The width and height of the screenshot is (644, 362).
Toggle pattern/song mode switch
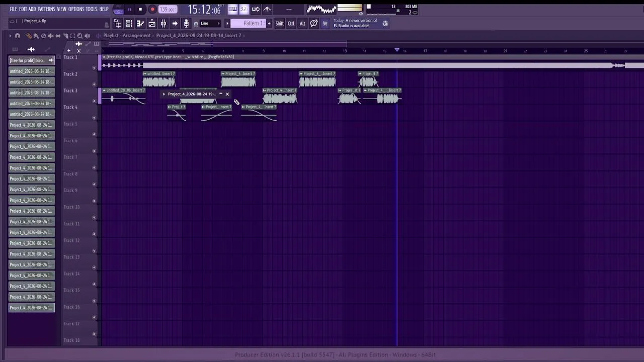click(118, 9)
